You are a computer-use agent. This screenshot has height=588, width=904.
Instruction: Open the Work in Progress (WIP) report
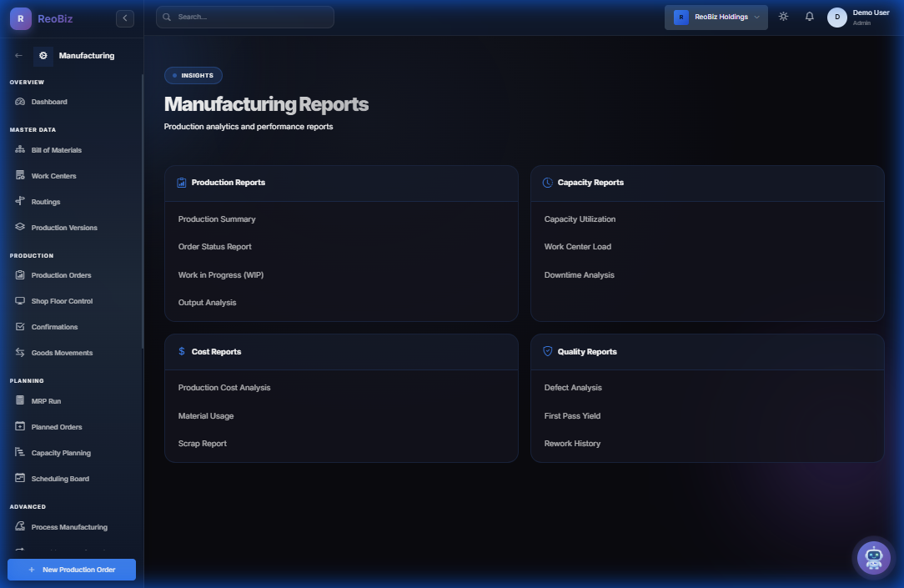coord(220,274)
